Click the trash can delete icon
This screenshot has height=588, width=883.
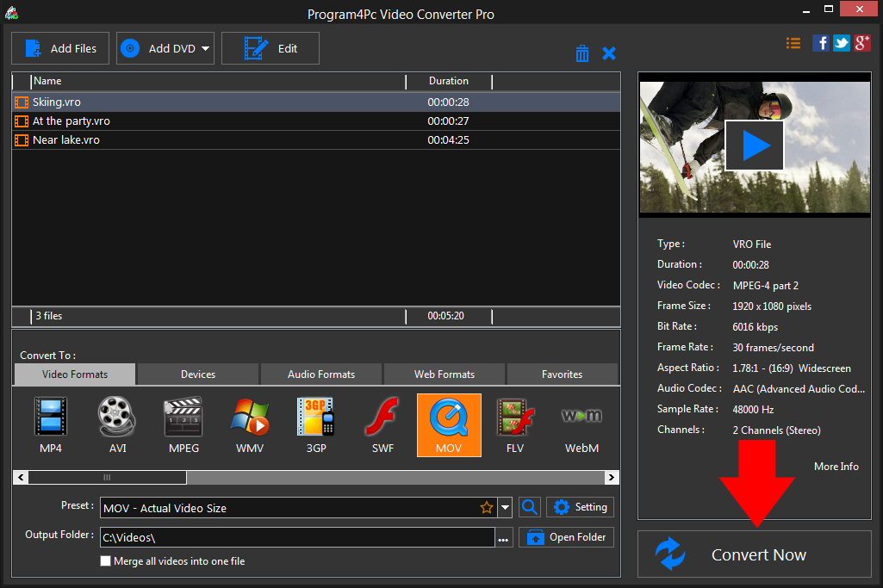click(x=582, y=53)
